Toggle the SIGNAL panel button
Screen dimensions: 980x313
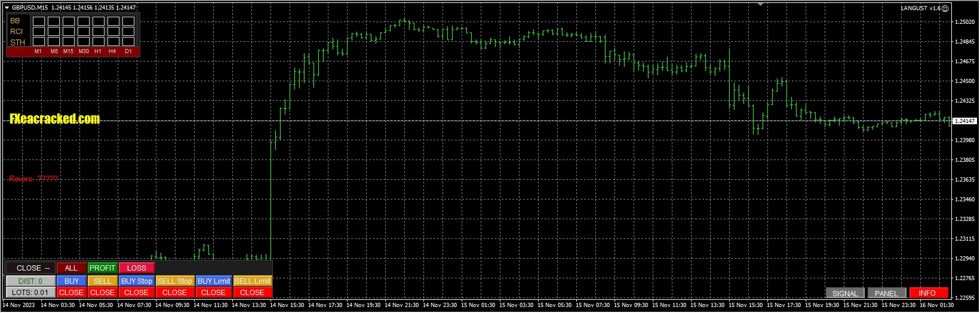(845, 293)
